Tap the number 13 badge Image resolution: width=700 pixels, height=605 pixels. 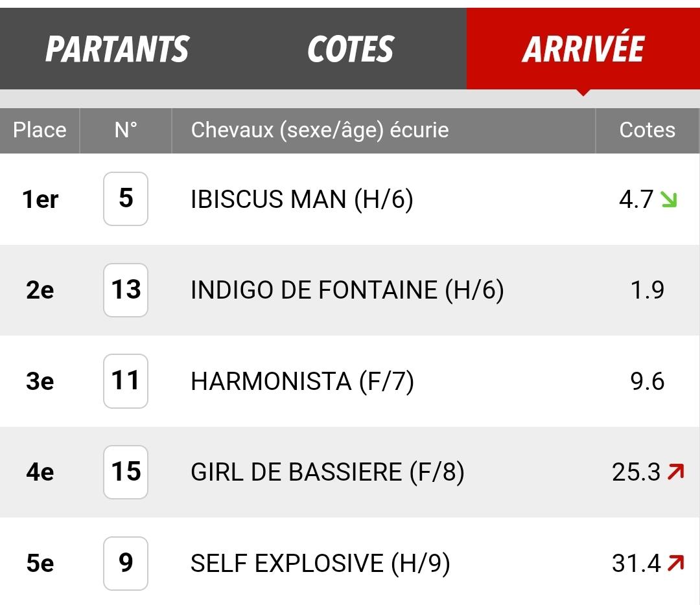click(126, 290)
